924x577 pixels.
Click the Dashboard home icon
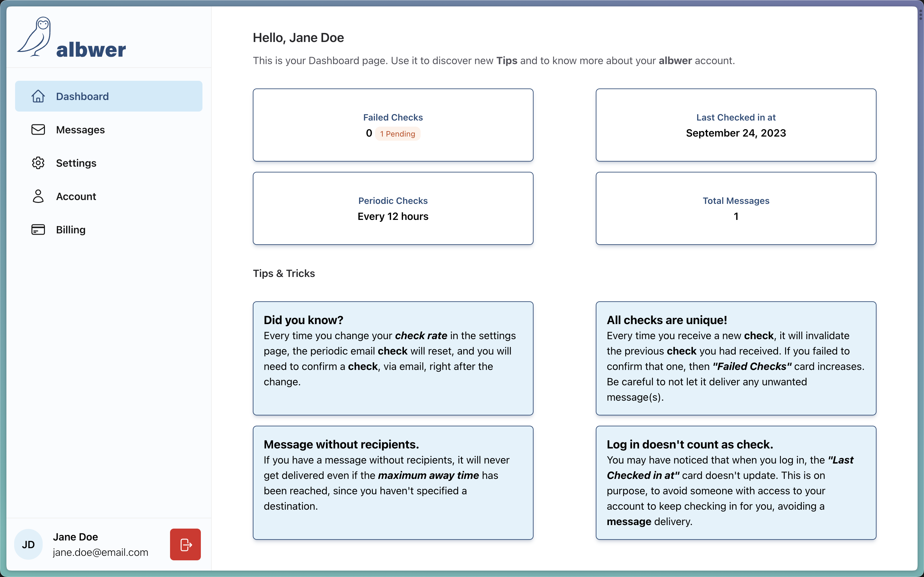tap(38, 96)
